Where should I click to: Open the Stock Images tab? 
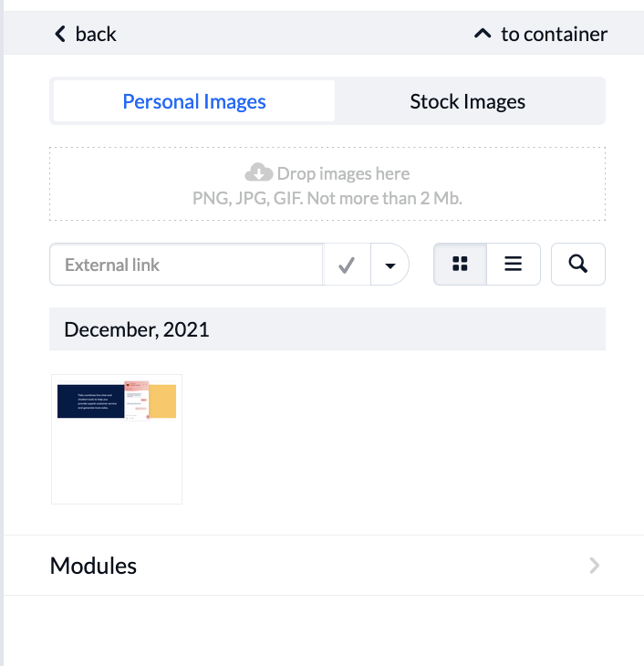(x=467, y=101)
